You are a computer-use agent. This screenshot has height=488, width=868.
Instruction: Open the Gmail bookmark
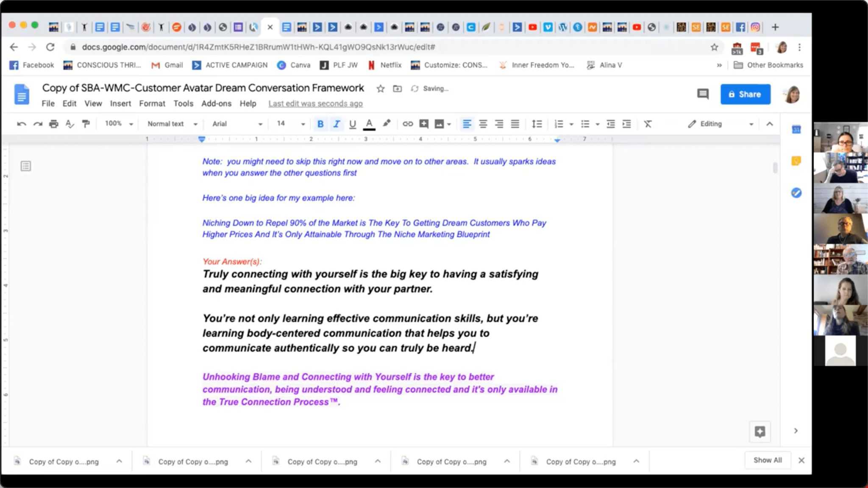click(167, 65)
